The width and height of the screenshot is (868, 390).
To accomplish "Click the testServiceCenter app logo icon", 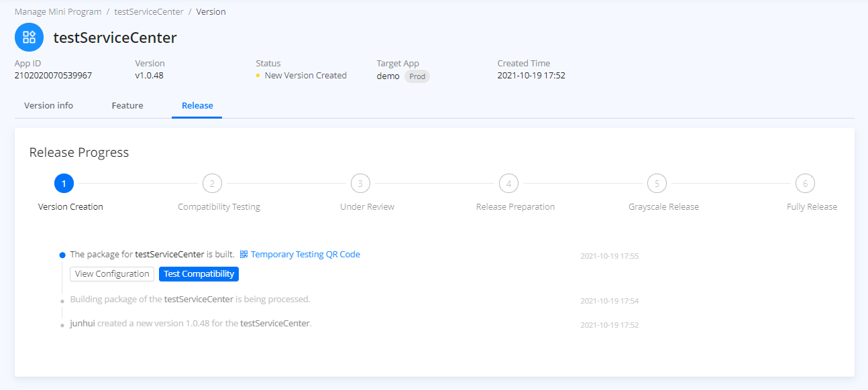I will pos(29,38).
